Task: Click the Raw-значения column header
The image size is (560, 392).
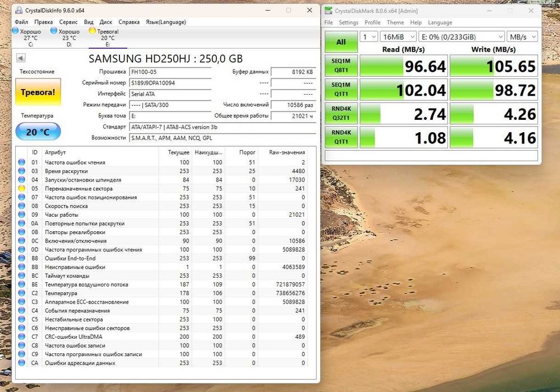Action: [x=282, y=152]
